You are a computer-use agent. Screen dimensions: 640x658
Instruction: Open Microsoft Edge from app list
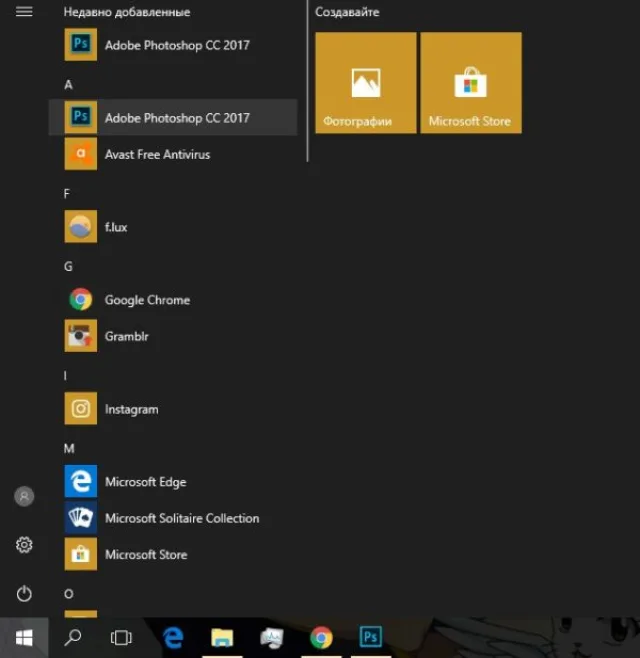click(173, 481)
